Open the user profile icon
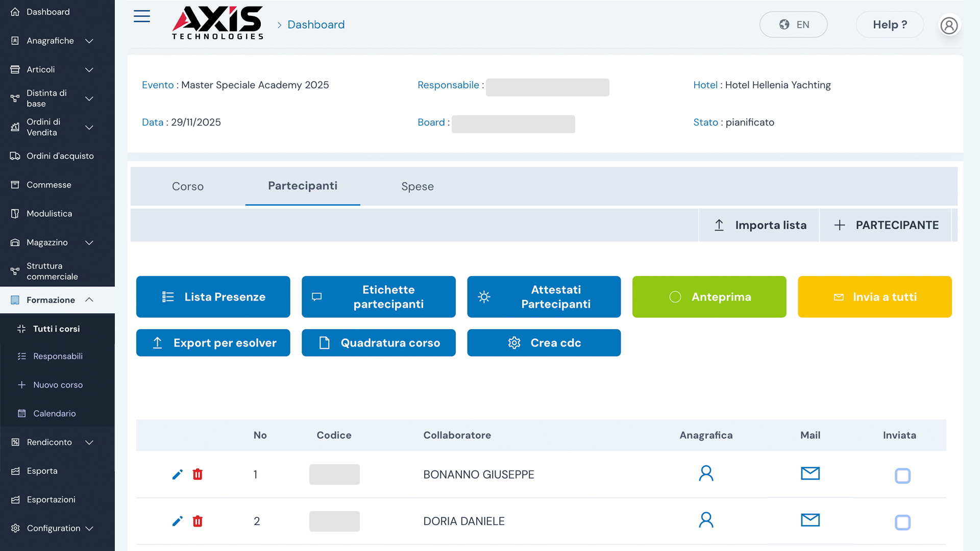The width and height of the screenshot is (980, 551). [949, 25]
